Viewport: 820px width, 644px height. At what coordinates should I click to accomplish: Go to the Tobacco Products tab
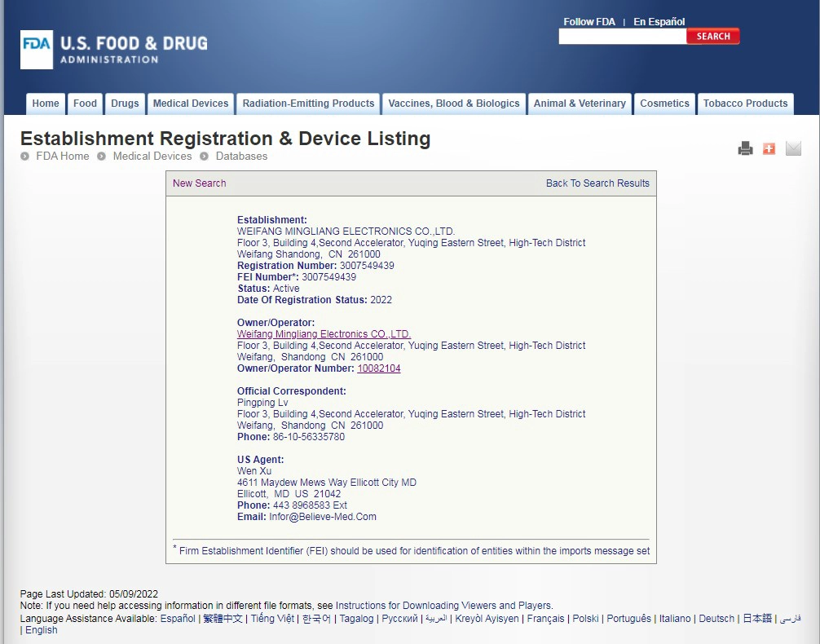pyautogui.click(x=745, y=104)
